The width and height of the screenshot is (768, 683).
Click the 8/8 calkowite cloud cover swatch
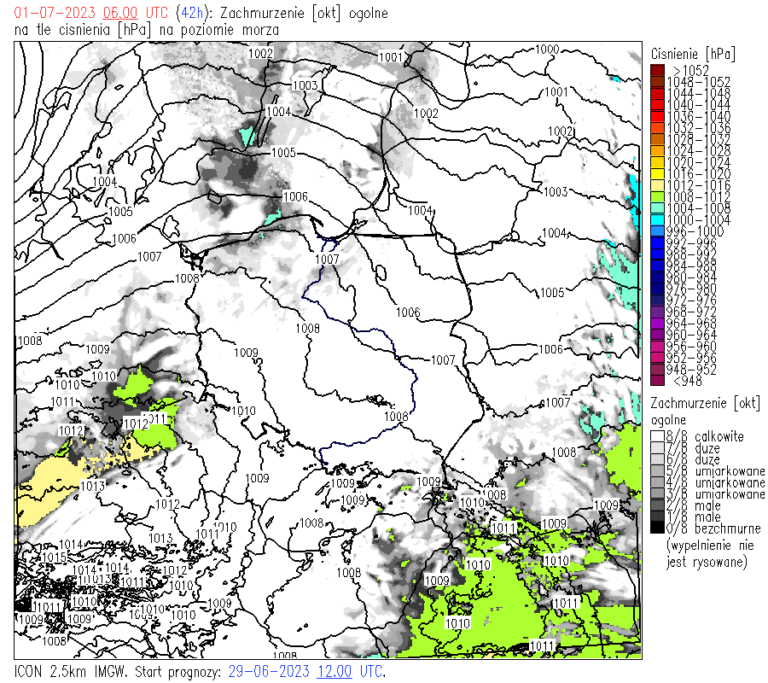coord(656,437)
